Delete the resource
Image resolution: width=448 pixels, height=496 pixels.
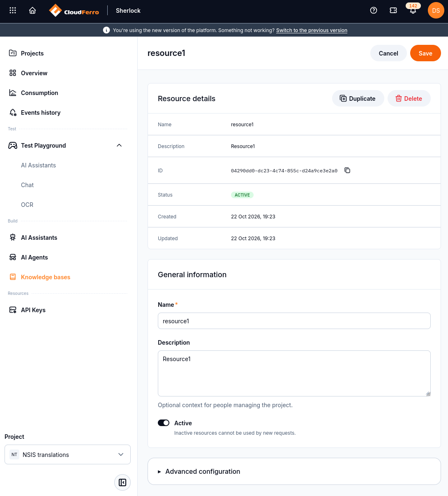(409, 98)
